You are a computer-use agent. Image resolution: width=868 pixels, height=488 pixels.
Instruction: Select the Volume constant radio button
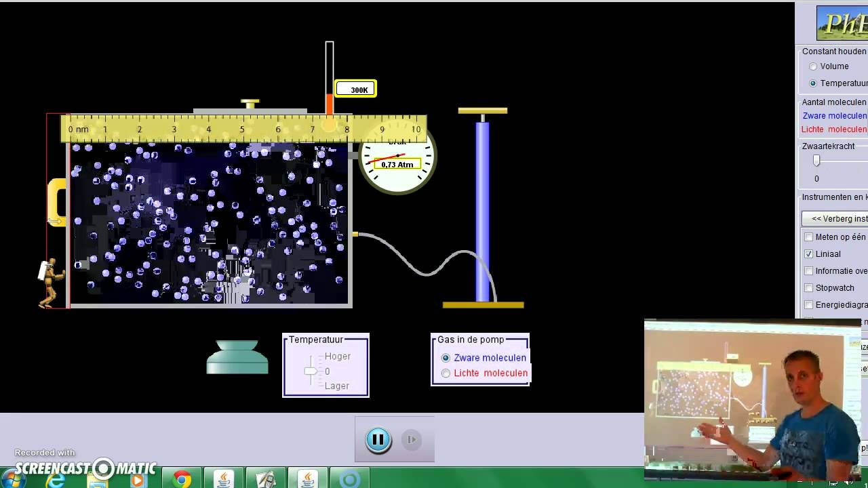click(813, 66)
